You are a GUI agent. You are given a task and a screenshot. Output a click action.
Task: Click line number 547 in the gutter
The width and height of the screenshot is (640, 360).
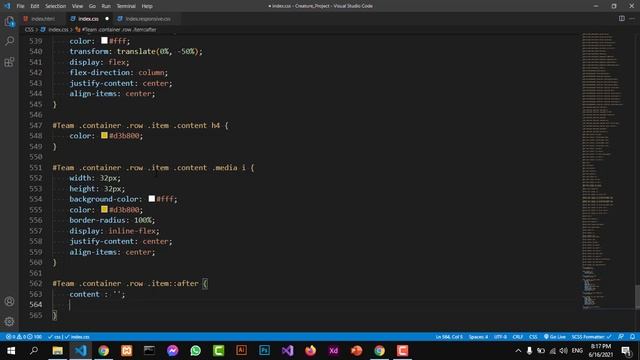36,125
